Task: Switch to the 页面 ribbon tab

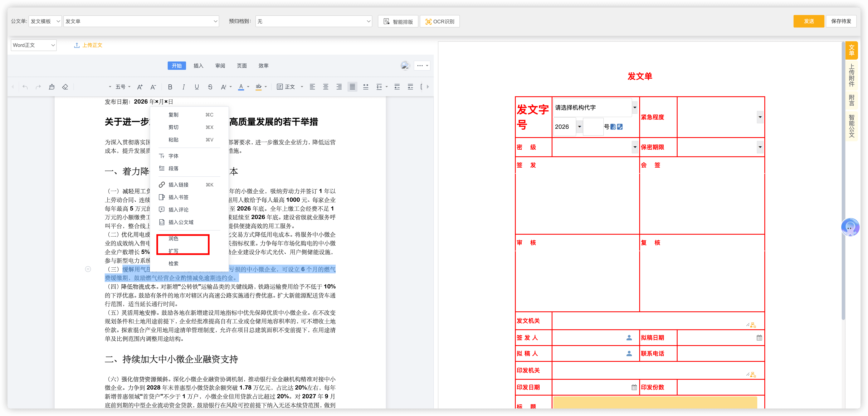Action: tap(242, 66)
